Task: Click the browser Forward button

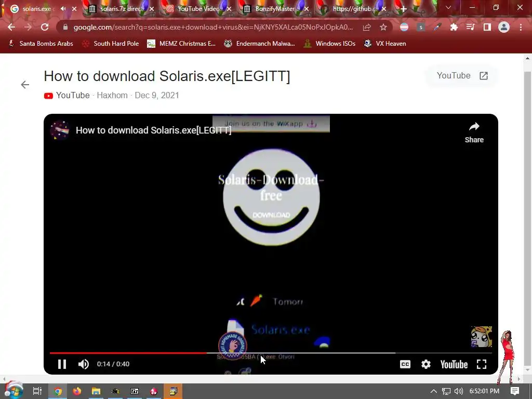Action: pos(28,27)
